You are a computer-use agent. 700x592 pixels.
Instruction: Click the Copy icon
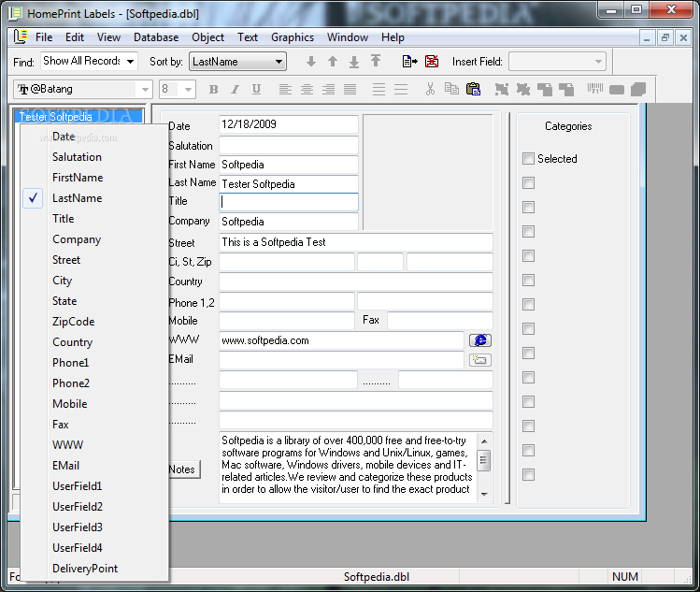(451, 89)
